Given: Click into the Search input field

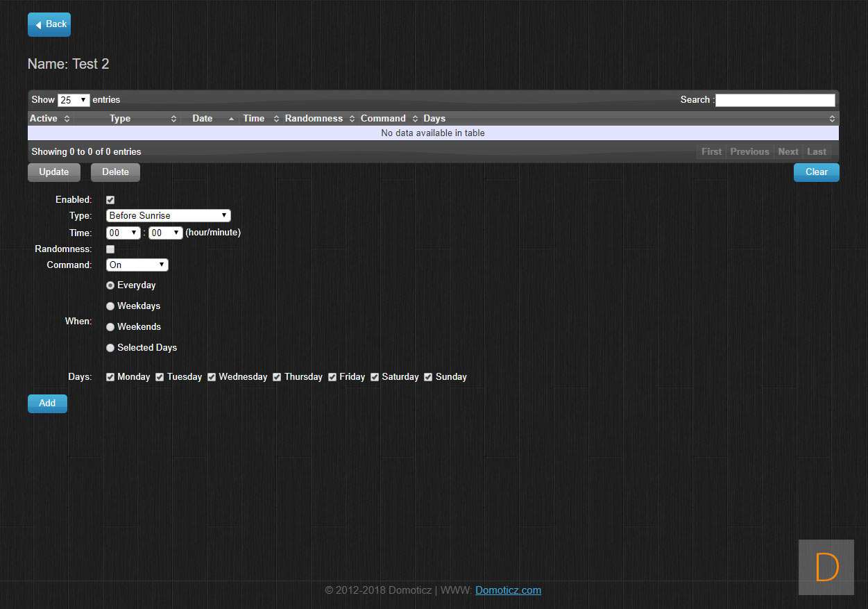Looking at the screenshot, I should coord(775,100).
